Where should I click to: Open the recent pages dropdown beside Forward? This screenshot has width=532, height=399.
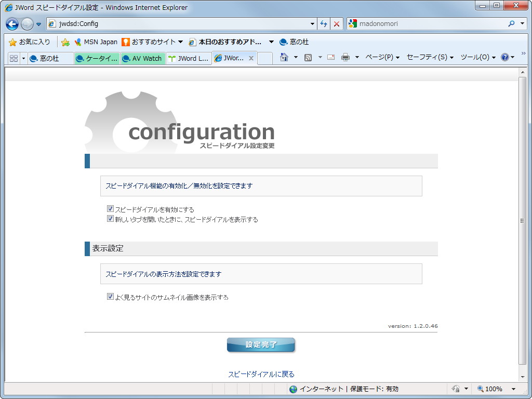[x=38, y=24]
